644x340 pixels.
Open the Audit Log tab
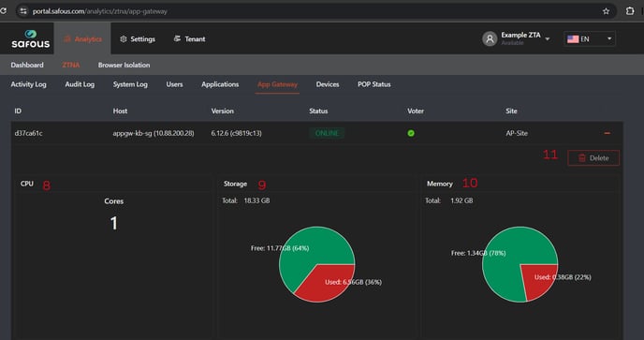click(80, 84)
